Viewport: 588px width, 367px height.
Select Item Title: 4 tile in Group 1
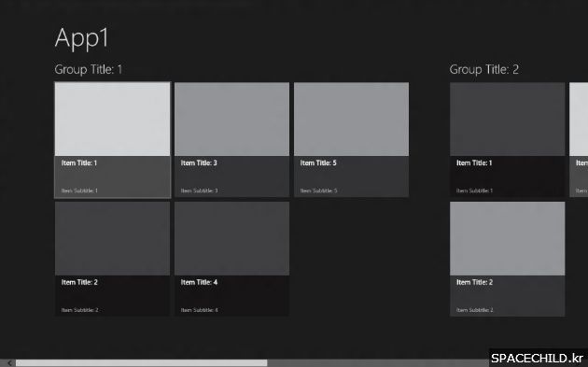(231, 259)
